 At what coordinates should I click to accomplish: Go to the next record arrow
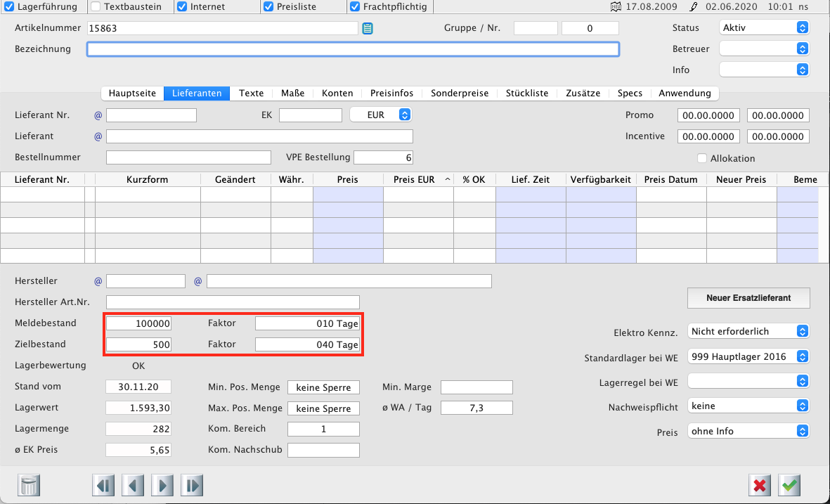pos(162,485)
